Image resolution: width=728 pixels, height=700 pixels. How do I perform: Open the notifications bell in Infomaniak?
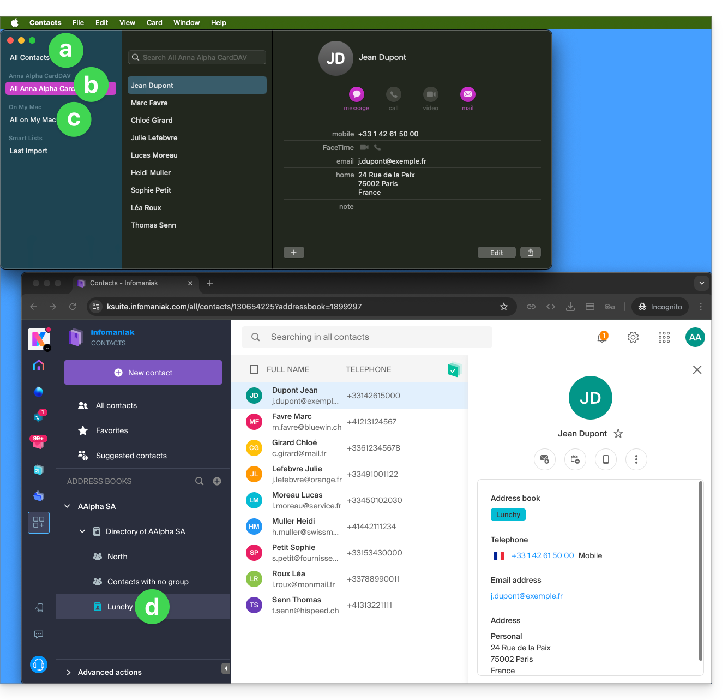point(602,337)
